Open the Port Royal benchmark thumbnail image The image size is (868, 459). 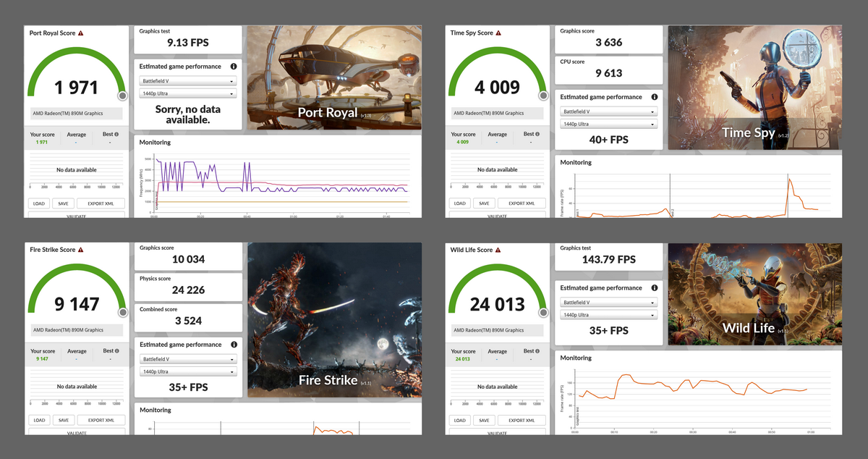pyautogui.click(x=335, y=78)
